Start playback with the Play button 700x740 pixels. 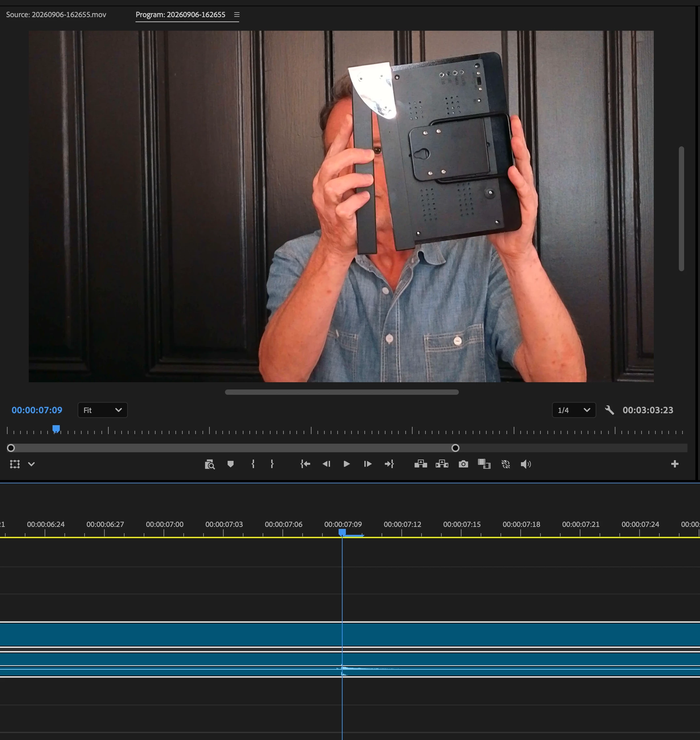346,464
